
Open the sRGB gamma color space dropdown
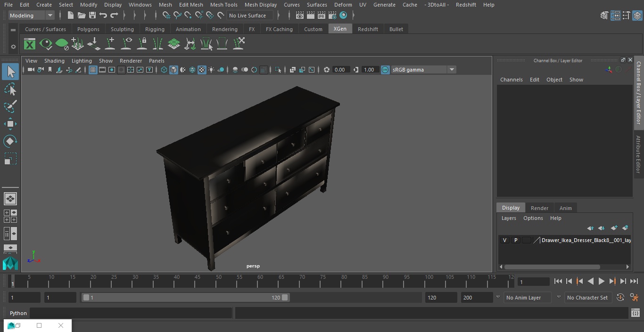[x=423, y=70]
